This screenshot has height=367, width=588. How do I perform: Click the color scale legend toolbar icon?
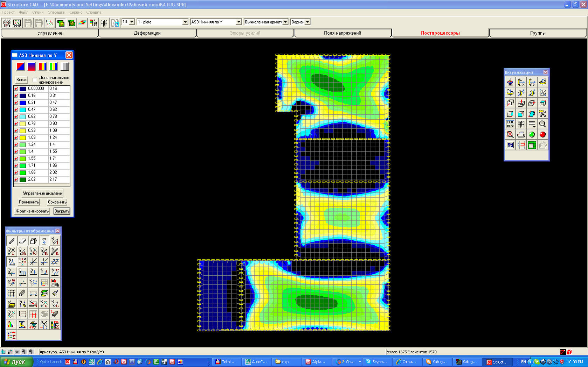[x=93, y=23]
